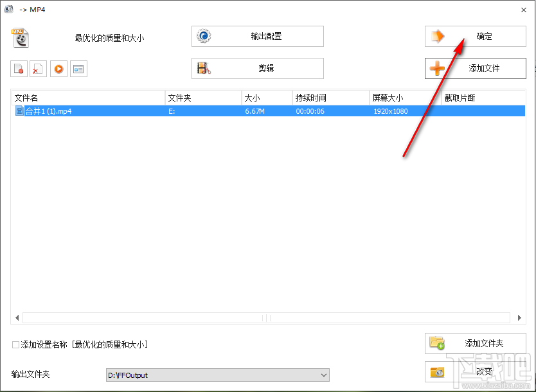Click the remove file toolbar icon
The height and width of the screenshot is (392, 536).
point(19,69)
